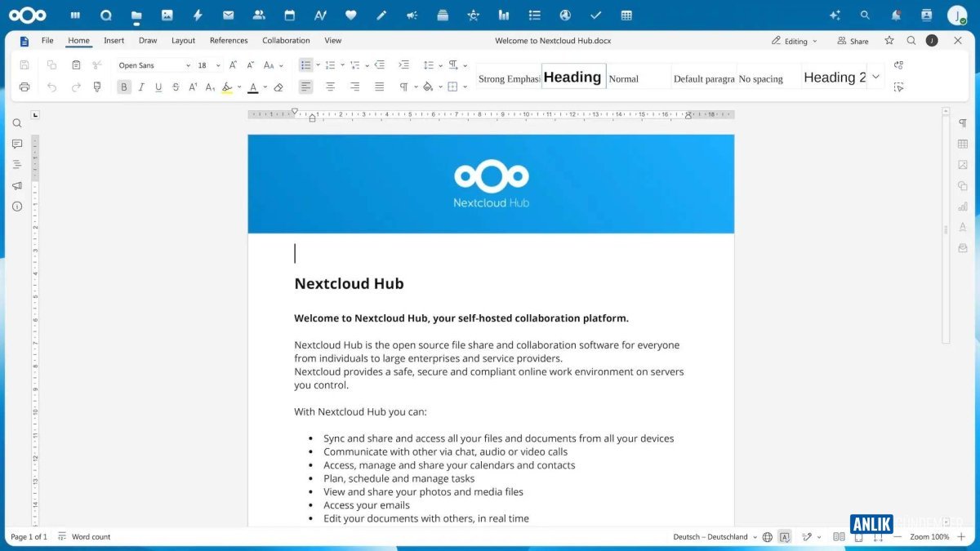Click the Share button

[x=853, y=41]
